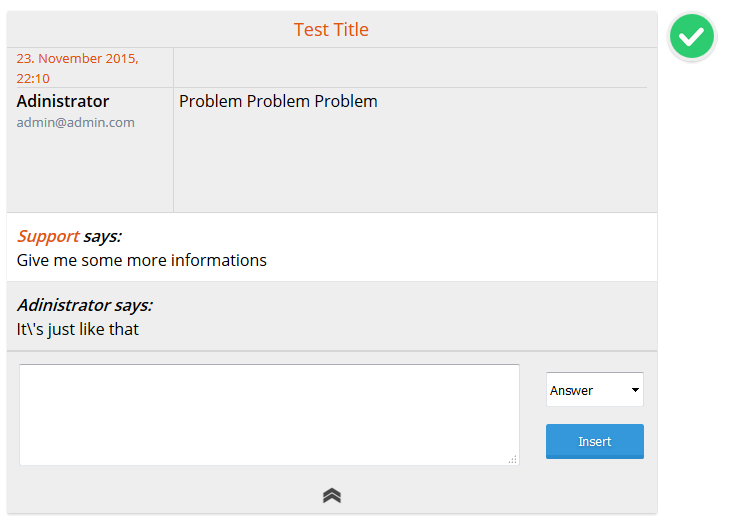Click the Problem Problem Problem message
The width and height of the screenshot is (731, 528).
(x=278, y=101)
